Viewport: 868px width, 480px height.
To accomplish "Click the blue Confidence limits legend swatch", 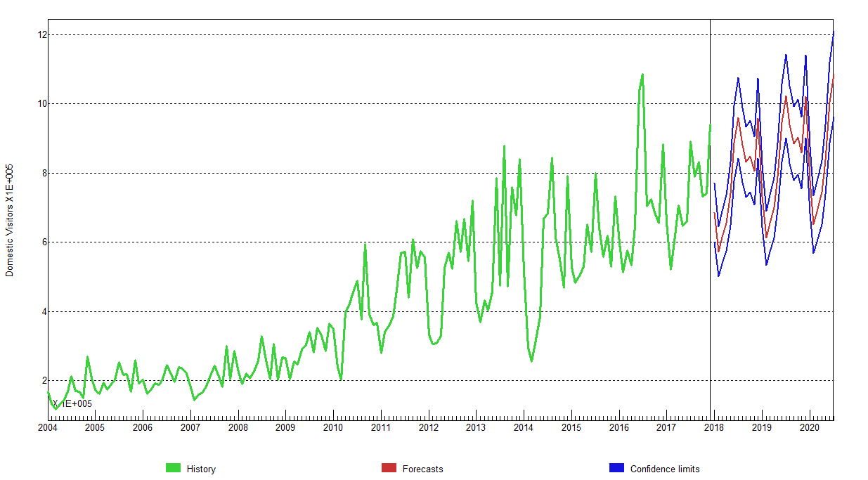I will 616,468.
